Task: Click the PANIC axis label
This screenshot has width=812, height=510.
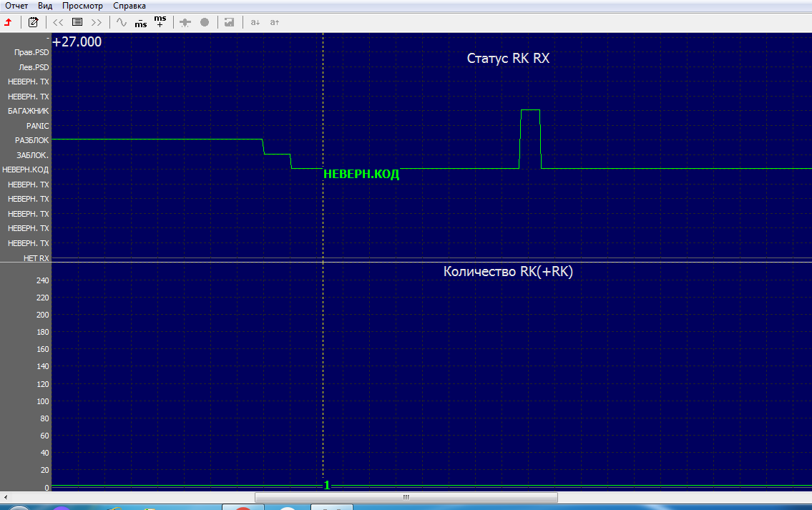Action: (38, 126)
